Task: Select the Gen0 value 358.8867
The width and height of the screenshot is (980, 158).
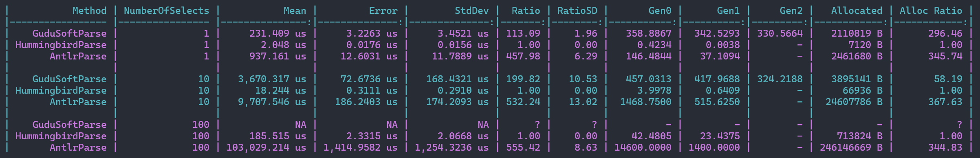Action: pos(648,33)
